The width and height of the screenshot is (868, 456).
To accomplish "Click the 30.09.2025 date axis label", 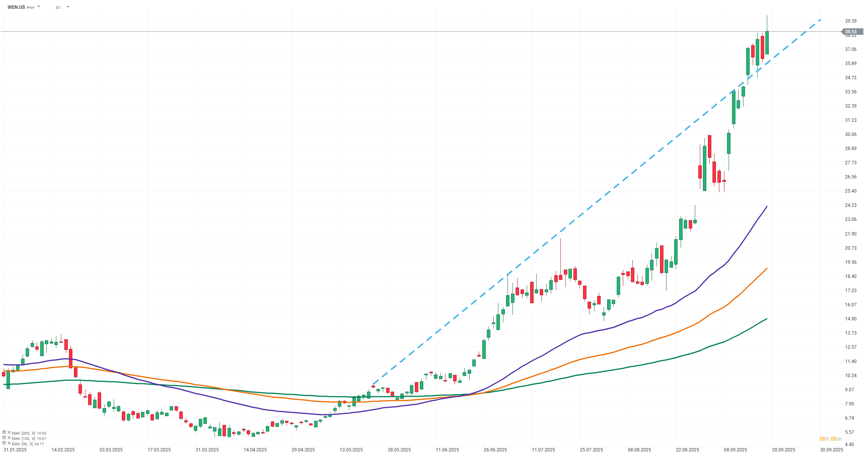I will coord(831,450).
